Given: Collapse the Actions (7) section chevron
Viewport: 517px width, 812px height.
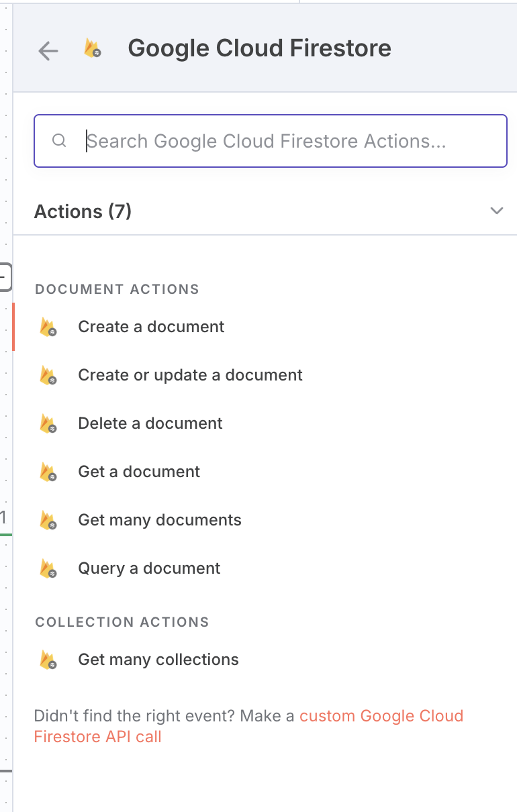Looking at the screenshot, I should tap(496, 211).
